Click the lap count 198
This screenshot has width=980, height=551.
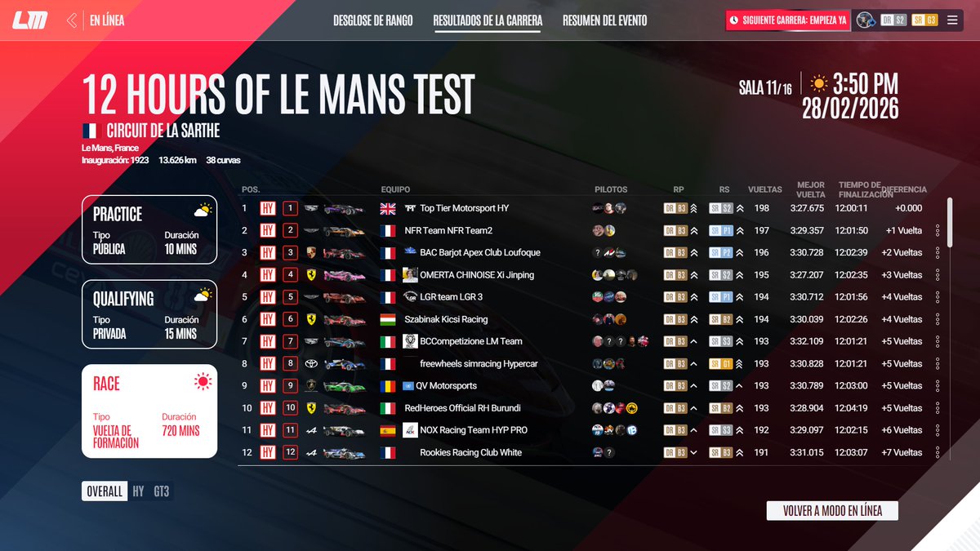coord(762,208)
